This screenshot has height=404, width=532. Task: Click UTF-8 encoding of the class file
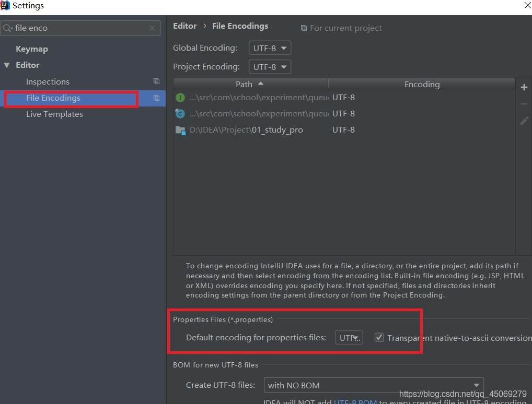344,114
